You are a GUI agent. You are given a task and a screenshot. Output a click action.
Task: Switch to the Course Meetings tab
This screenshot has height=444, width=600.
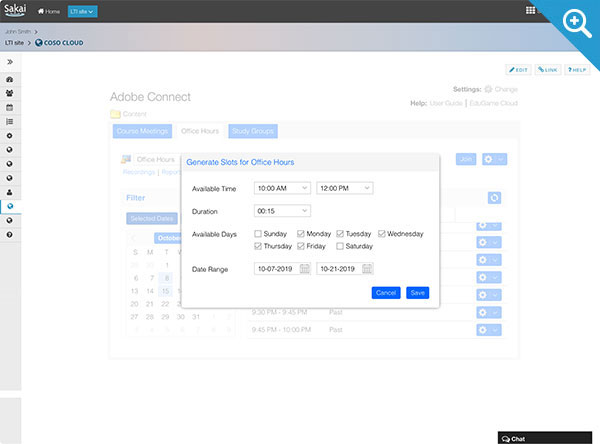142,131
